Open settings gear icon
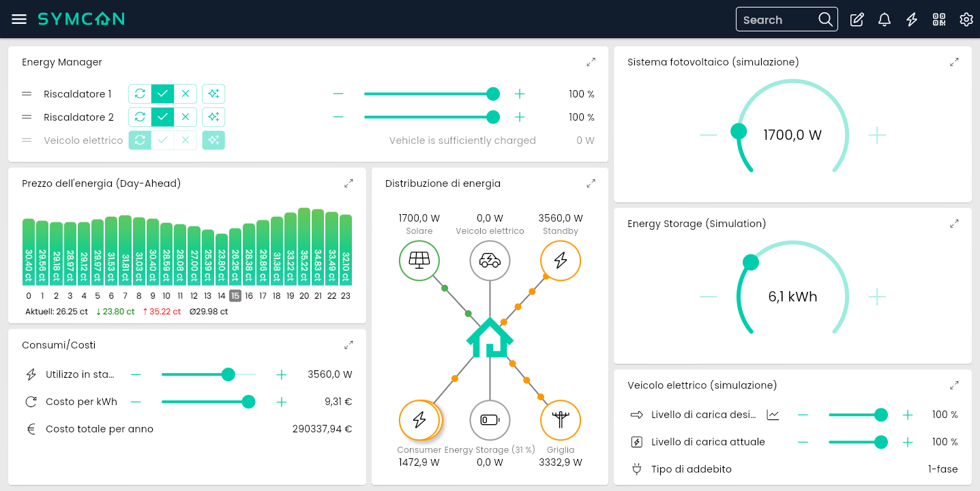The height and width of the screenshot is (491, 980). (966, 20)
